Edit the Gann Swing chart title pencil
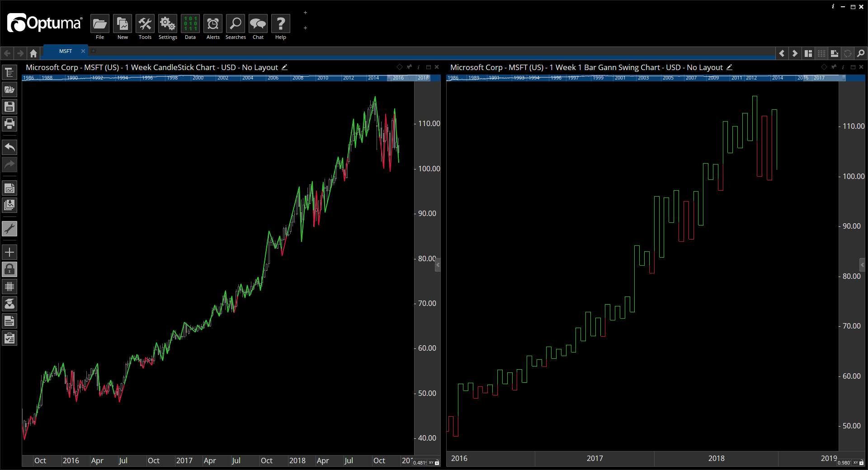 729,67
